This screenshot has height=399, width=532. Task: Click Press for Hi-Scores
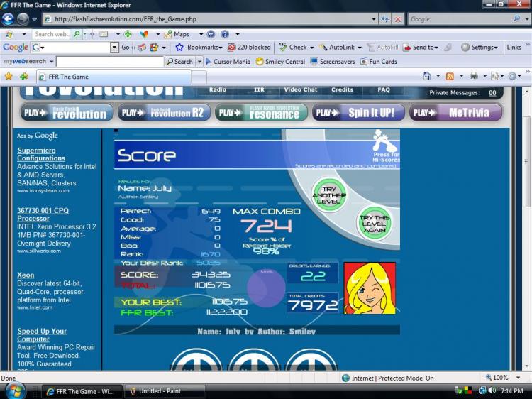[x=386, y=146]
